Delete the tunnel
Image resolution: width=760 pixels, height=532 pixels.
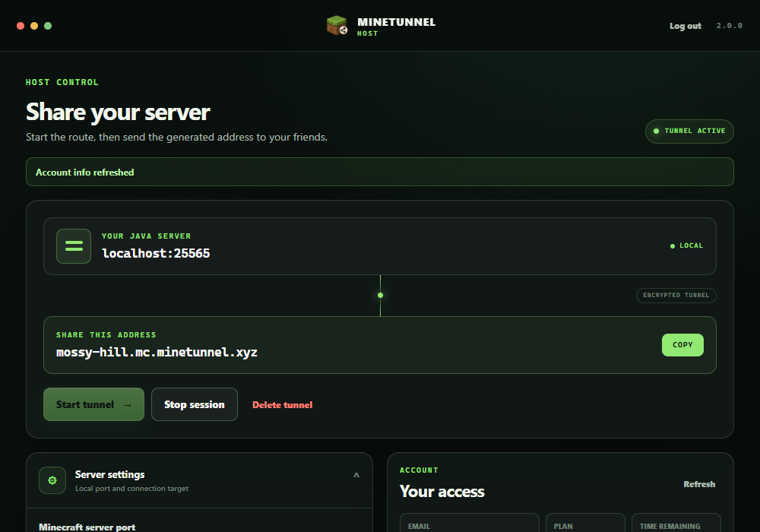[x=283, y=404]
